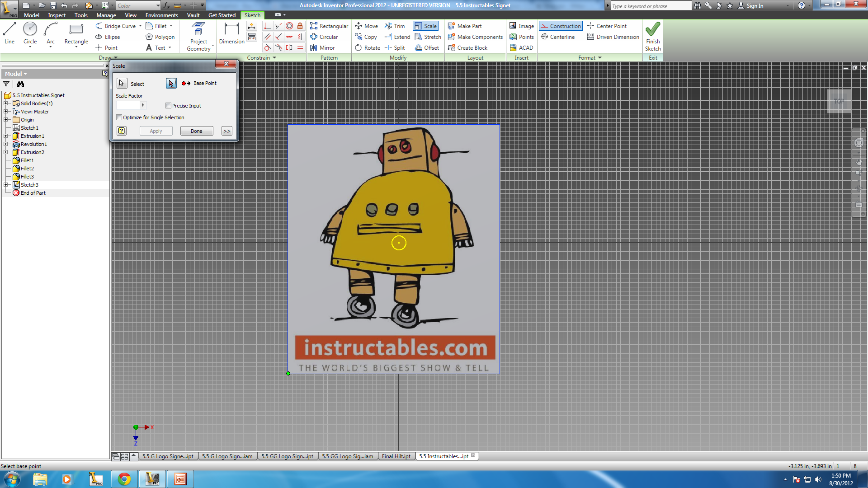Click the Select arrow in Scale dialog
The height and width of the screenshot is (488, 868).
click(122, 84)
